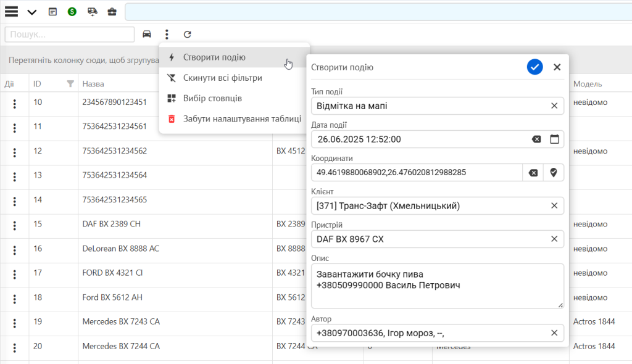632x364 pixels.
Task: Open row actions for ID 12
Action: coord(15,152)
